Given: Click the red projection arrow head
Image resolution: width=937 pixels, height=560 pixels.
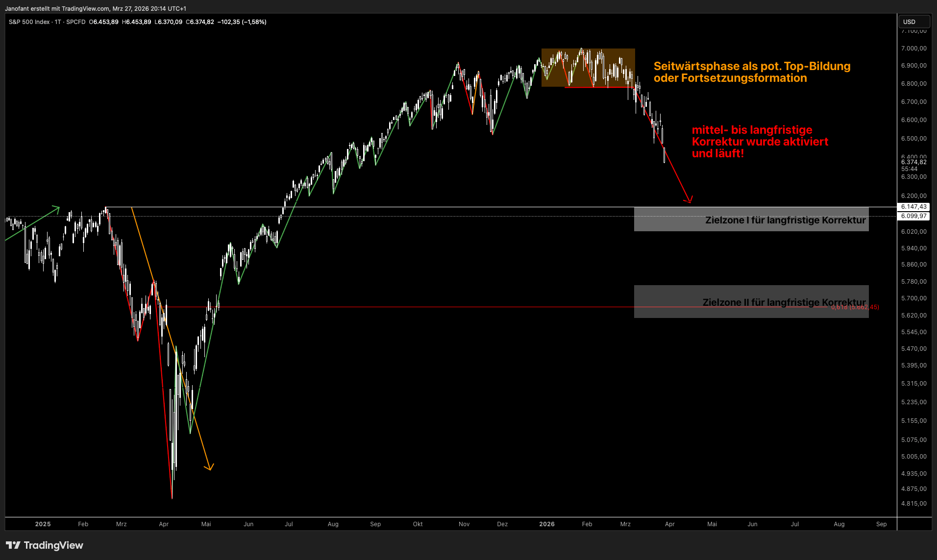Looking at the screenshot, I should pyautogui.click(x=689, y=200).
